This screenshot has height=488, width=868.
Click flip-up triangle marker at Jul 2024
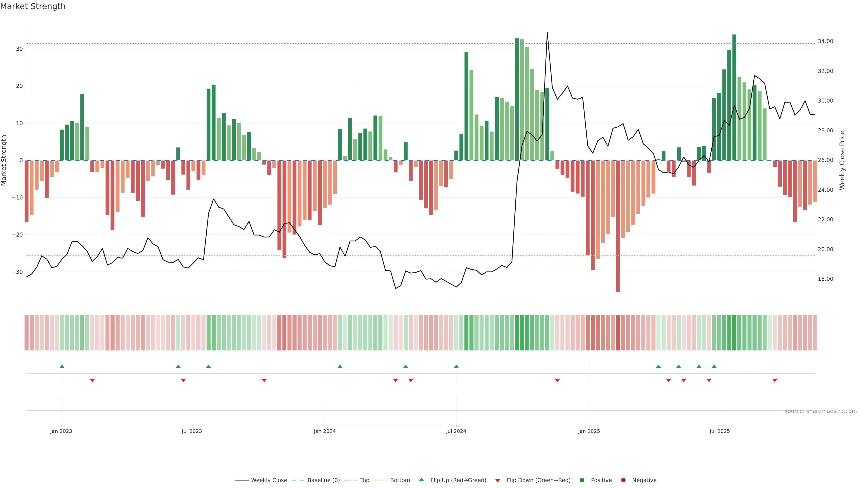point(456,366)
